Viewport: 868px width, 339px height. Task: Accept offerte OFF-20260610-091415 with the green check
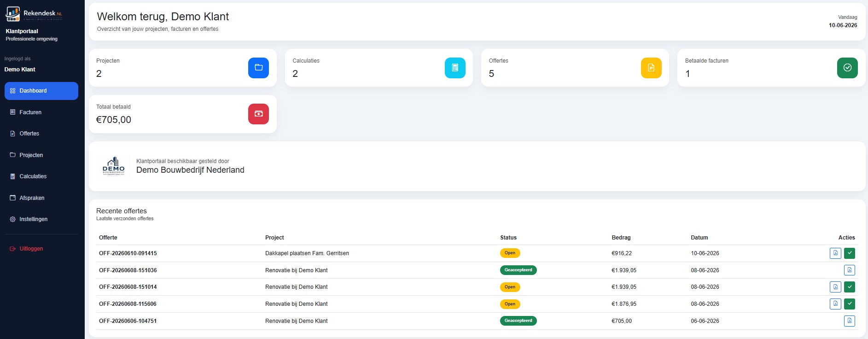click(x=850, y=253)
